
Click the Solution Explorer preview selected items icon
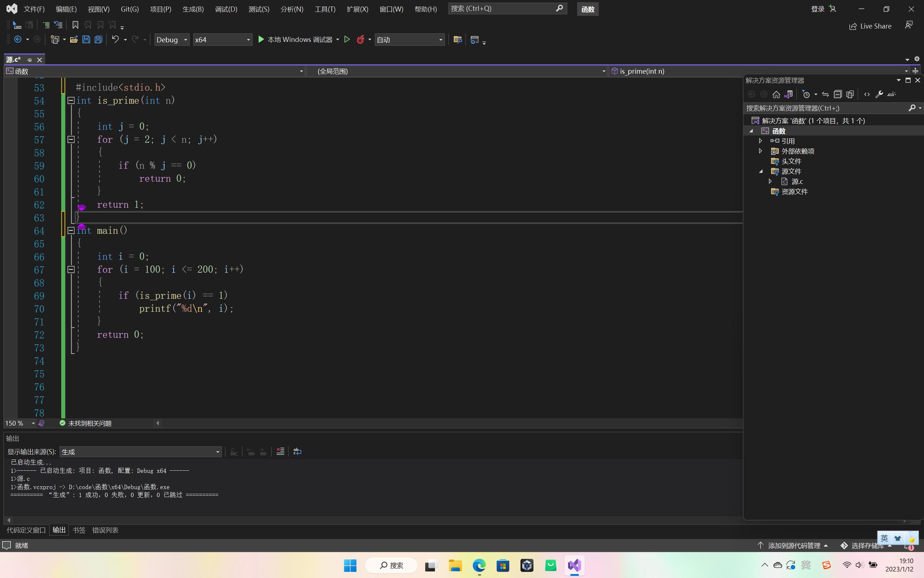[x=892, y=94]
